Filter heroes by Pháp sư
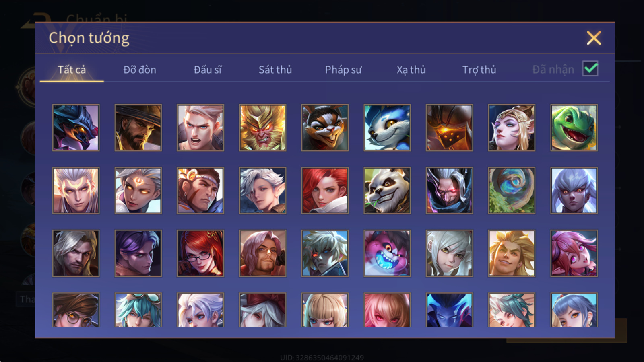This screenshot has height=362, width=644. pyautogui.click(x=343, y=70)
